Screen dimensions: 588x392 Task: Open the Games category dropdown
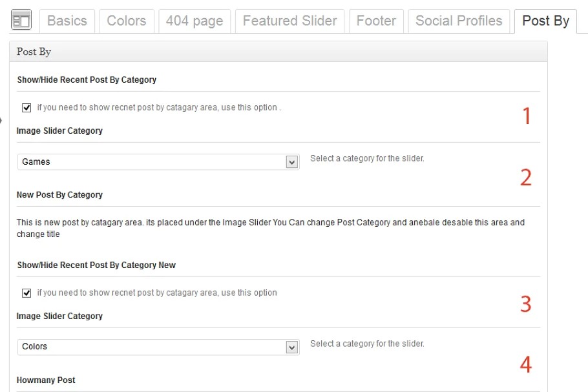pos(158,162)
